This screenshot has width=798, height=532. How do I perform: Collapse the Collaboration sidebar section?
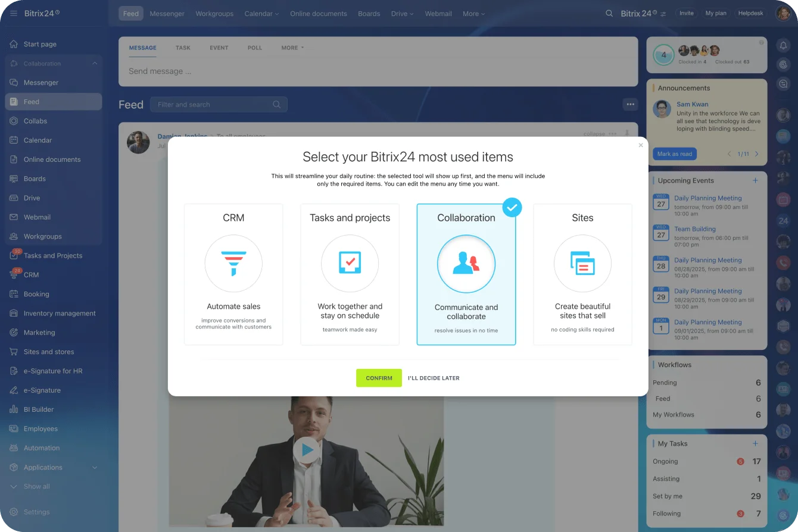(x=94, y=64)
